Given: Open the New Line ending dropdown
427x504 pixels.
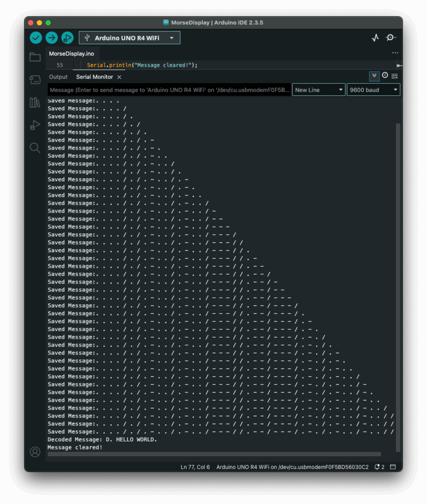Looking at the screenshot, I should (x=319, y=90).
